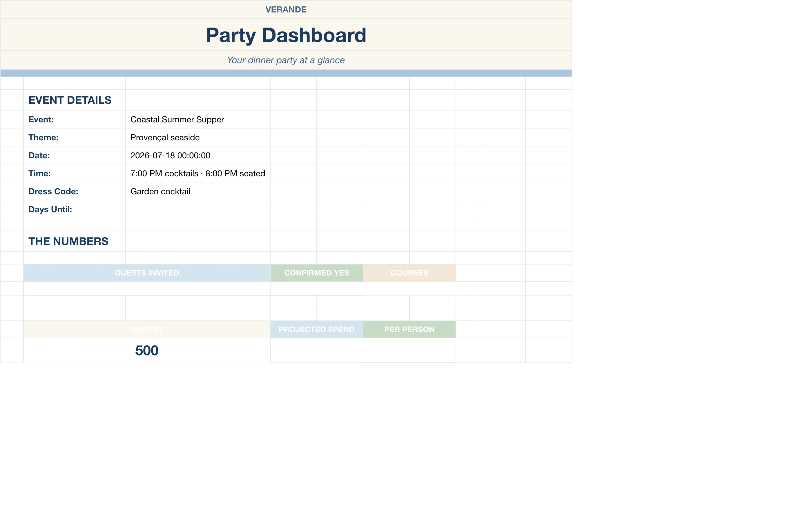Screen dimensions: 812x522
Task: Select the empty Days Until value cell
Action: [x=197, y=209]
